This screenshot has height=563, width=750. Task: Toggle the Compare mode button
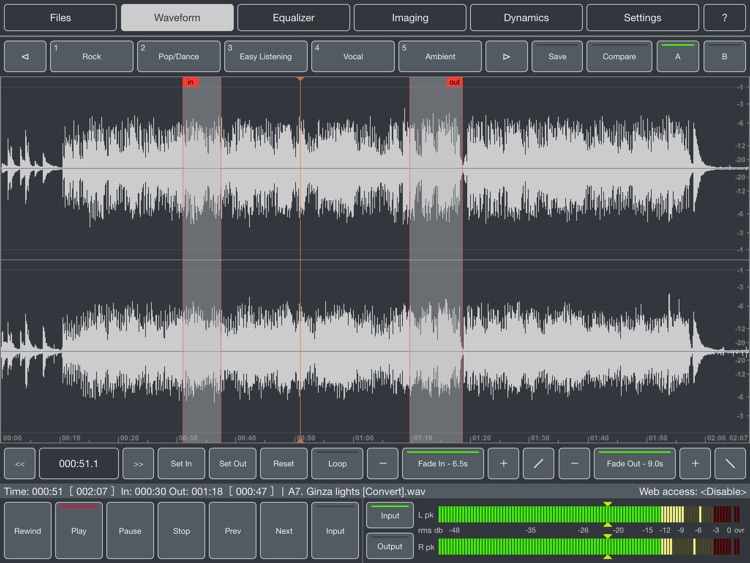tap(619, 57)
